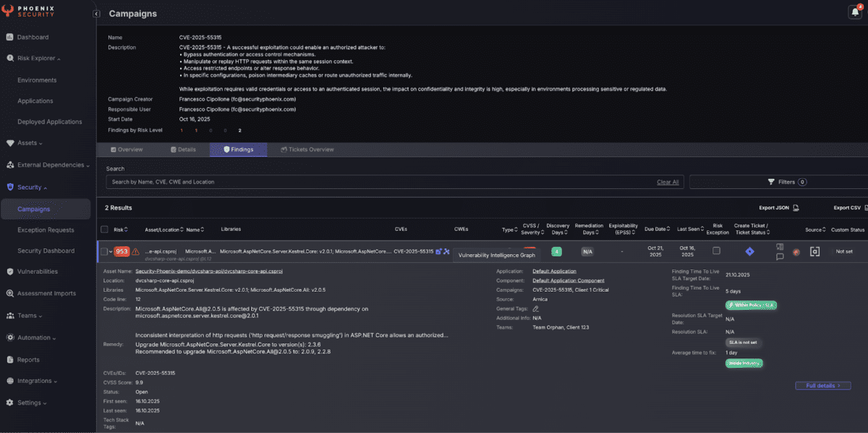
Task: Click the Full details button
Action: [x=822, y=386]
